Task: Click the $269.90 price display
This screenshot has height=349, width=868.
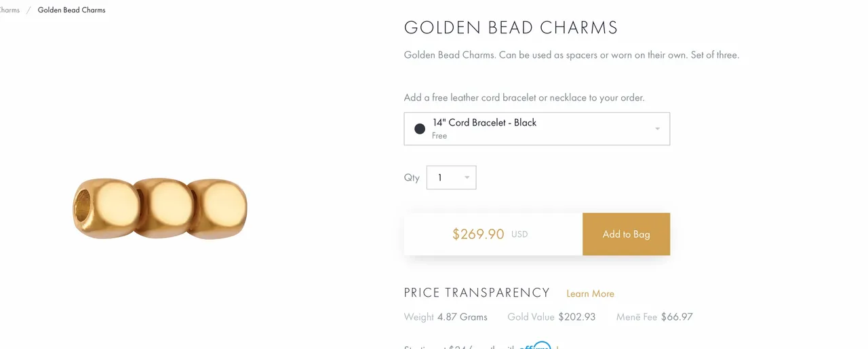Action: click(x=478, y=234)
